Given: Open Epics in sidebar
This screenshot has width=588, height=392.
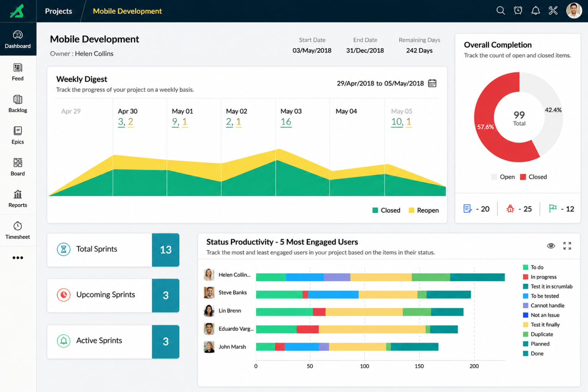Looking at the screenshot, I should coord(18,135).
